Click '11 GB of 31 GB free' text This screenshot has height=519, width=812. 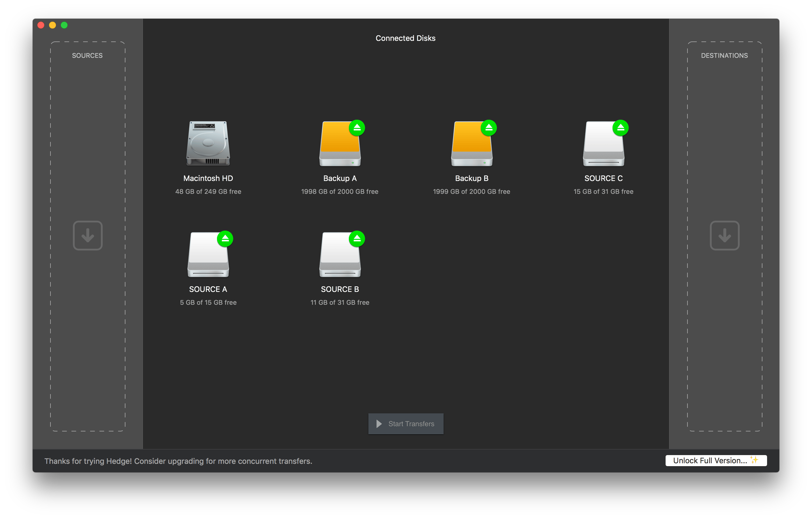[340, 303]
